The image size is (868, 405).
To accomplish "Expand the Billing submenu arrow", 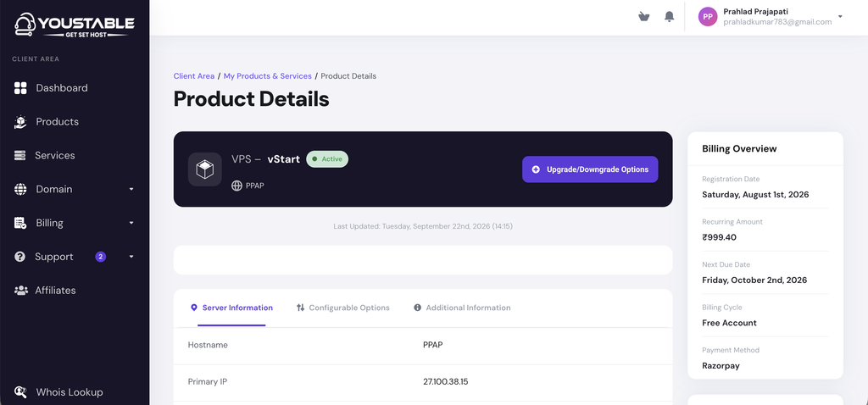I will pos(131,223).
